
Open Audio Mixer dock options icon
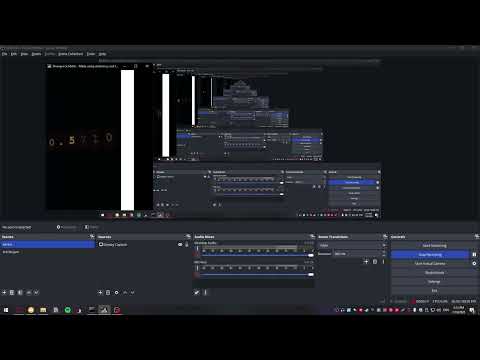click(x=312, y=236)
